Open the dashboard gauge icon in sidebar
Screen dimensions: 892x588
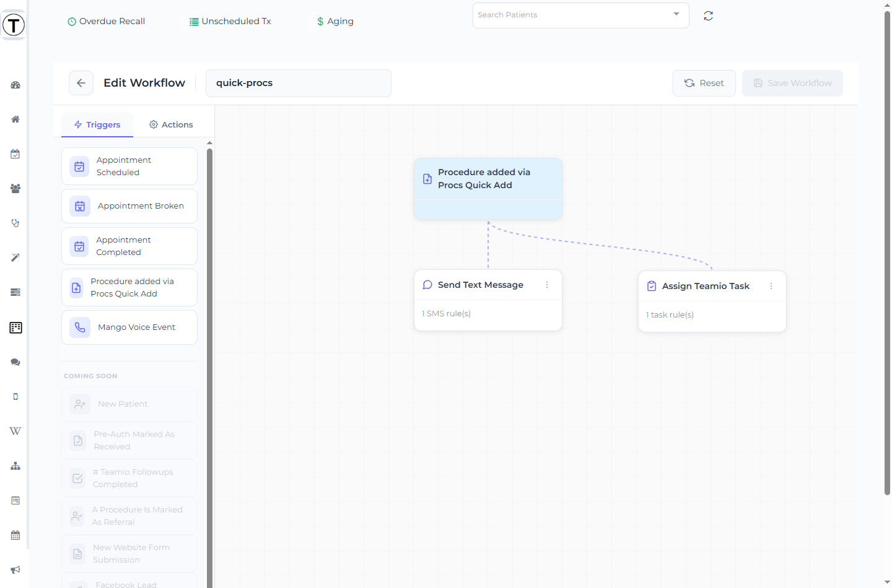pyautogui.click(x=15, y=85)
